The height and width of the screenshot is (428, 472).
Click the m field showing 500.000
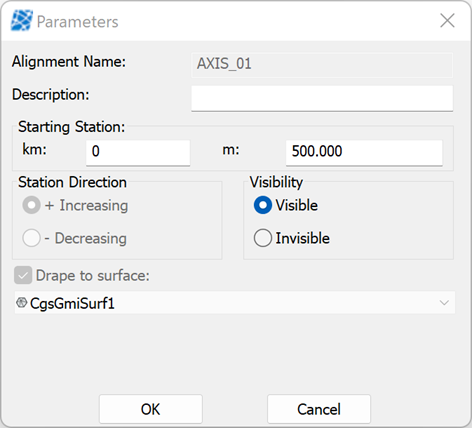pos(364,152)
